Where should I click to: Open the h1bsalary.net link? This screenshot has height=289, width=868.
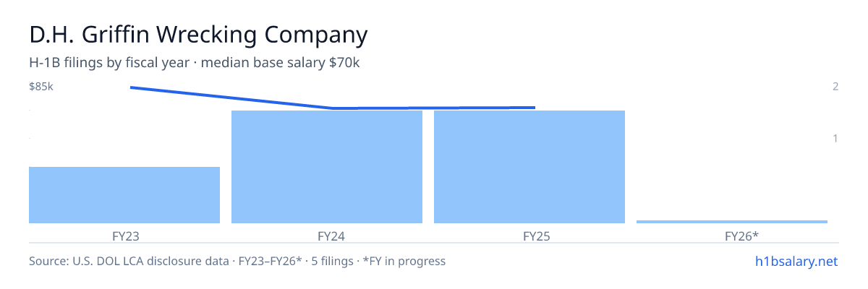pos(796,261)
